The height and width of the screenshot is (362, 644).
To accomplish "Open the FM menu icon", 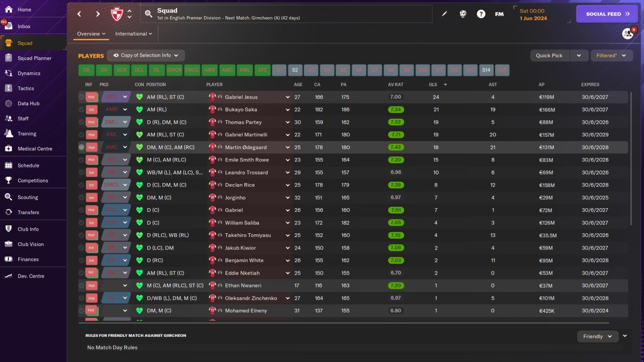I will pos(499,14).
